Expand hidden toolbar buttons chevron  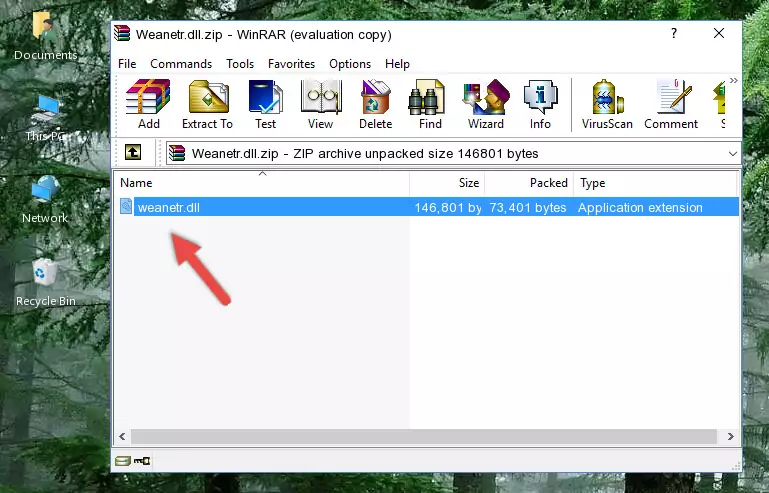(x=733, y=80)
